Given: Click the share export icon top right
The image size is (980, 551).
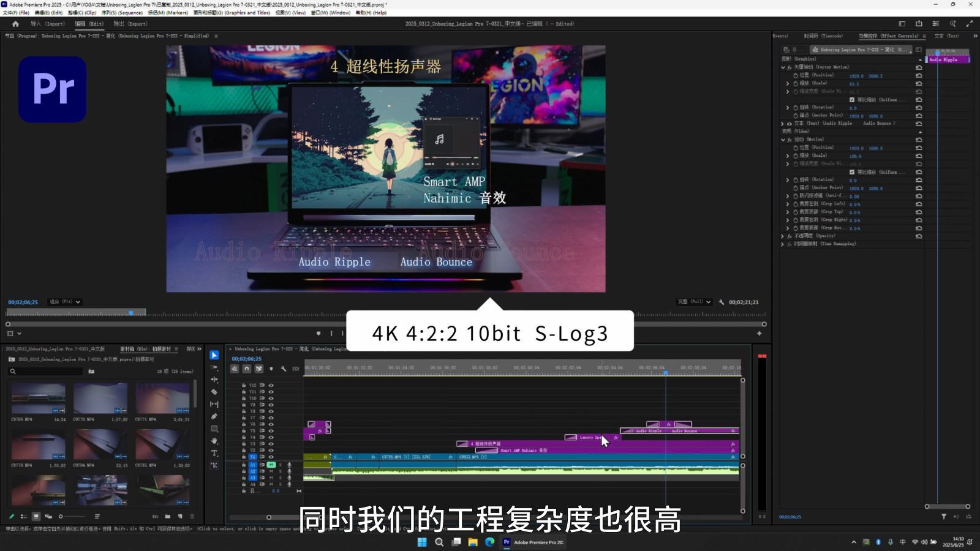Looking at the screenshot, I should (x=919, y=24).
